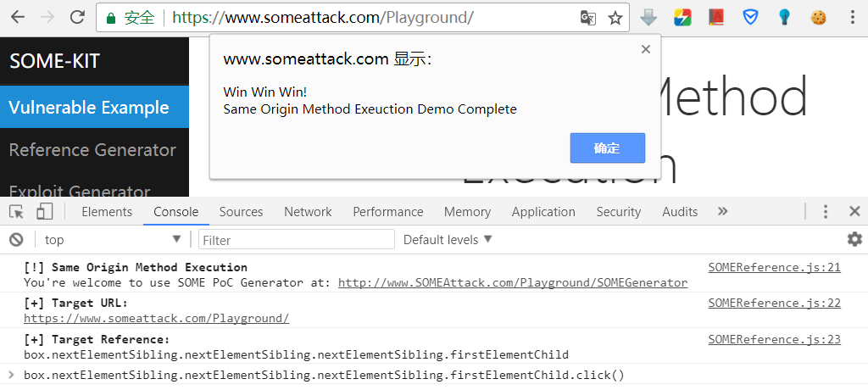Image resolution: width=868 pixels, height=390 pixels.
Task: Click the gray download arrow extension
Action: [648, 18]
